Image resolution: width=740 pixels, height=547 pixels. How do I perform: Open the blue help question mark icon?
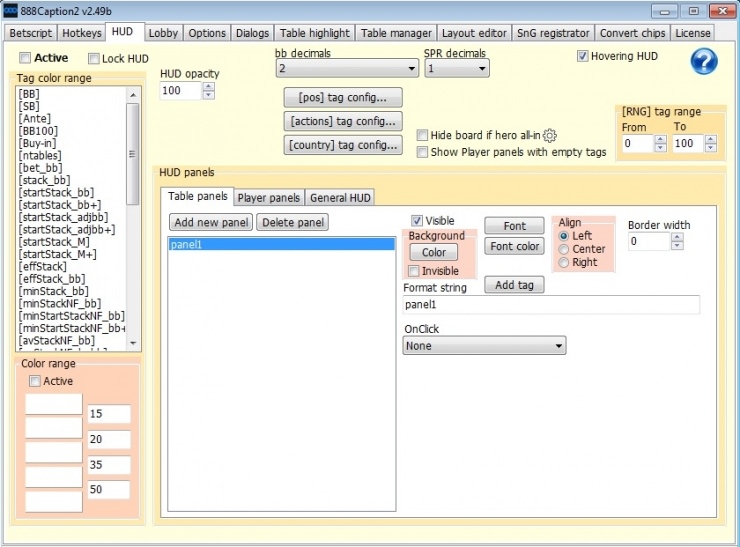click(704, 61)
